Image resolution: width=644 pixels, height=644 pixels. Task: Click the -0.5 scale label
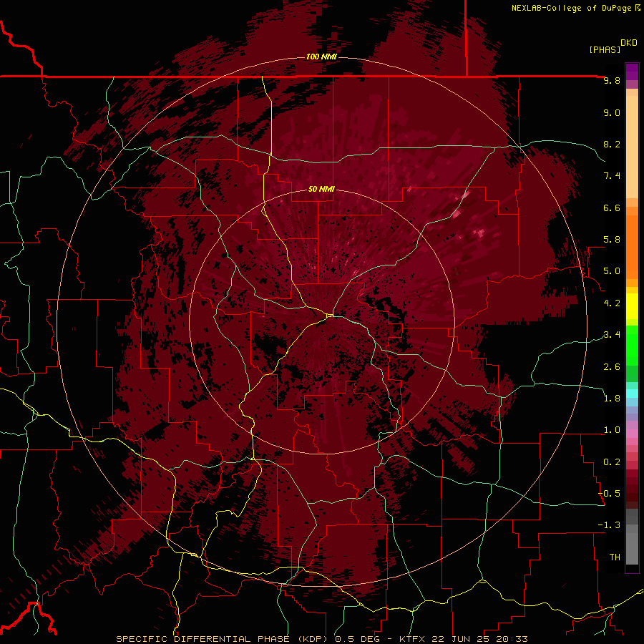coord(609,494)
